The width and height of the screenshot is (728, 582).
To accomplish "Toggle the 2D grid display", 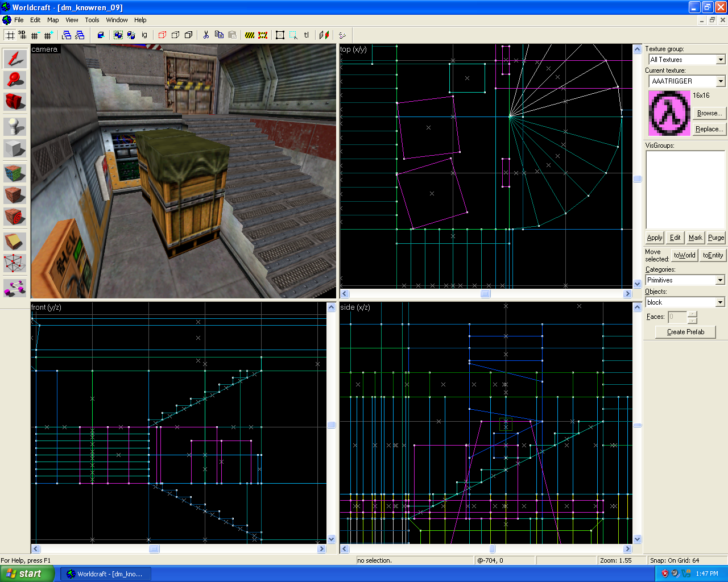I will 10,35.
